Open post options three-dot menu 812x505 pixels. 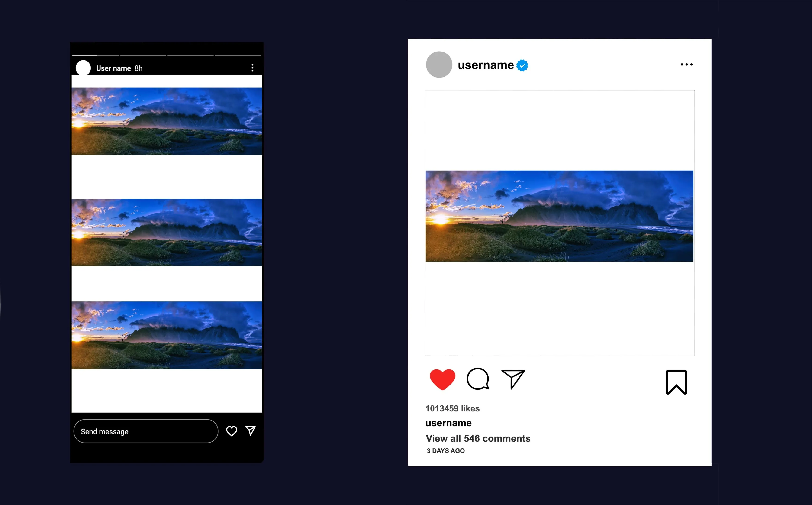(x=686, y=65)
